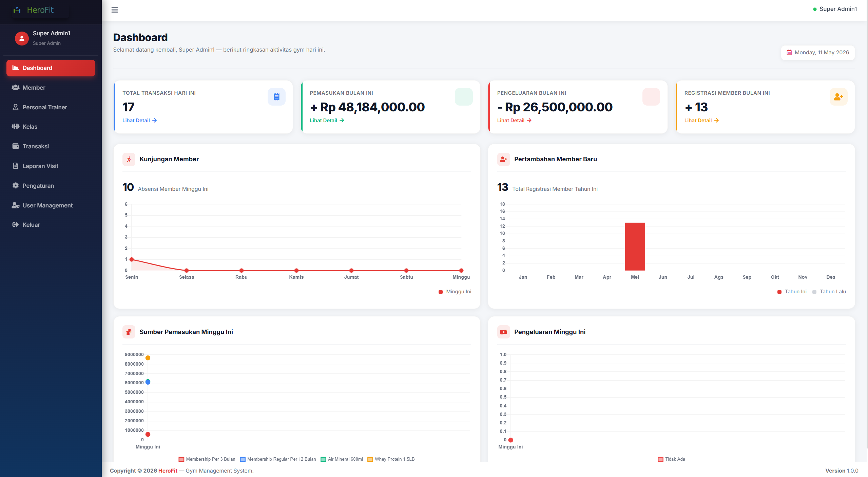This screenshot has height=477, width=868.
Task: Toggle the sidebar with the hamburger icon
Action: [x=115, y=10]
